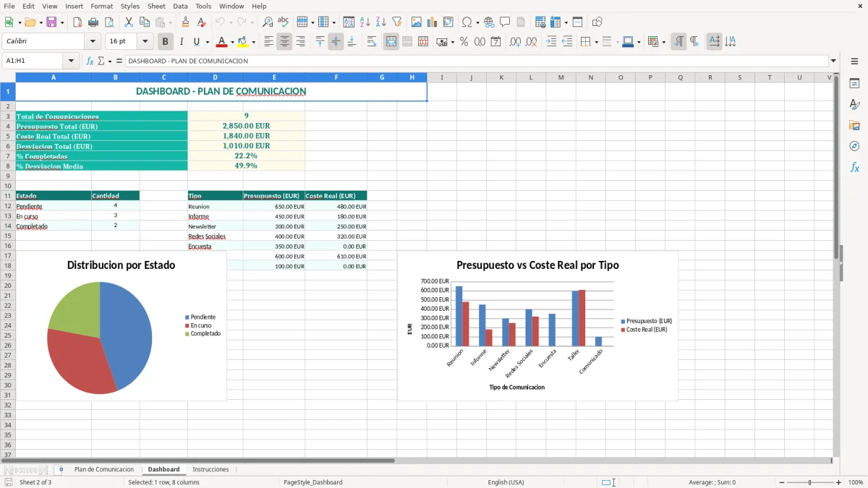Sort ascending

365,22
